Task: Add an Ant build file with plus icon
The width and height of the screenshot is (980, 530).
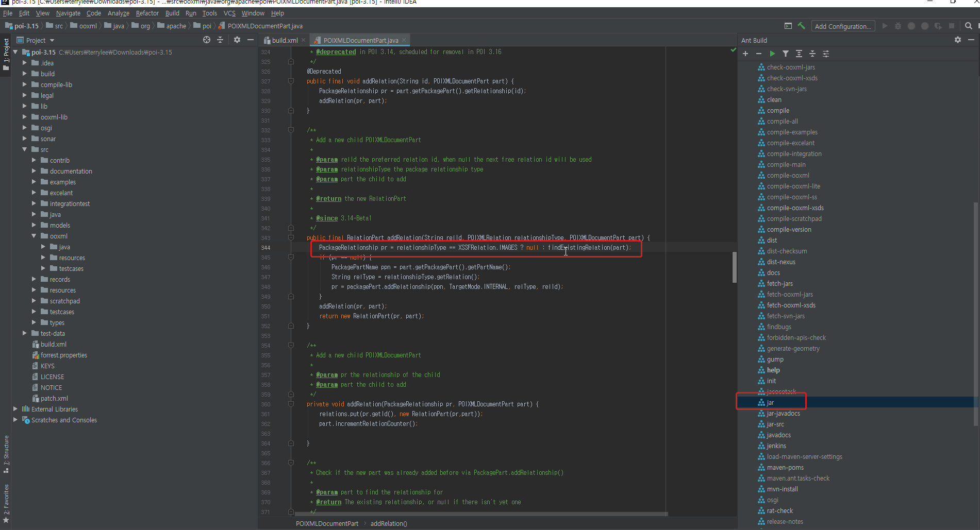Action: pos(745,54)
